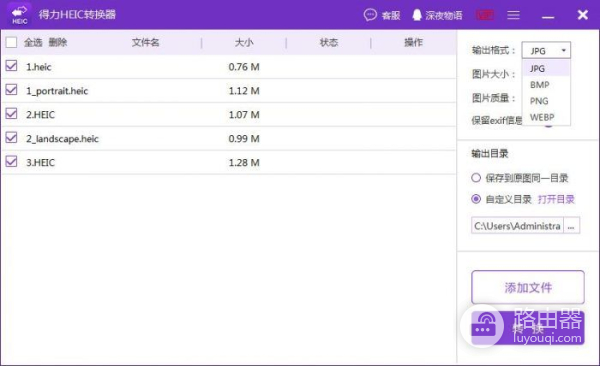Click the 图片质量 label
The image size is (600, 366).
494,98
